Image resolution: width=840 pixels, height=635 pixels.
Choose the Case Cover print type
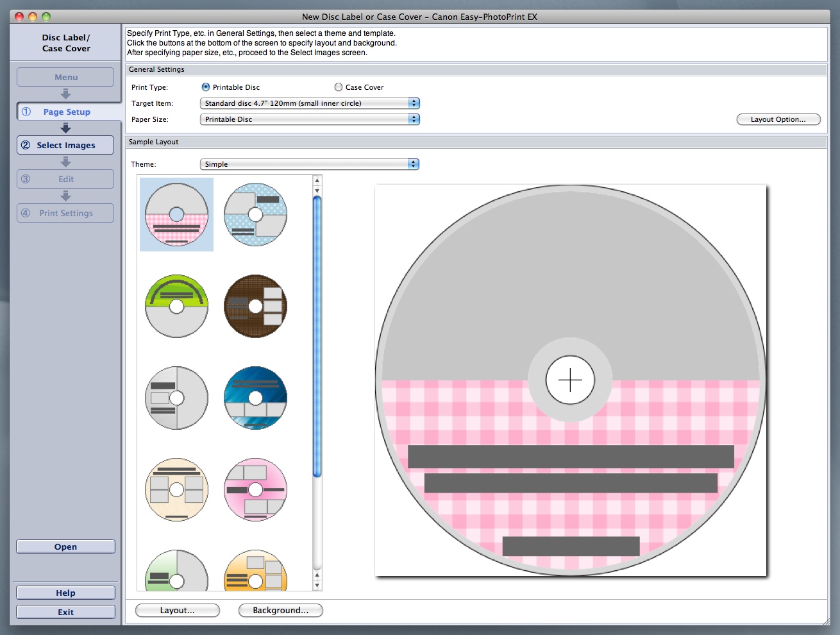click(339, 87)
